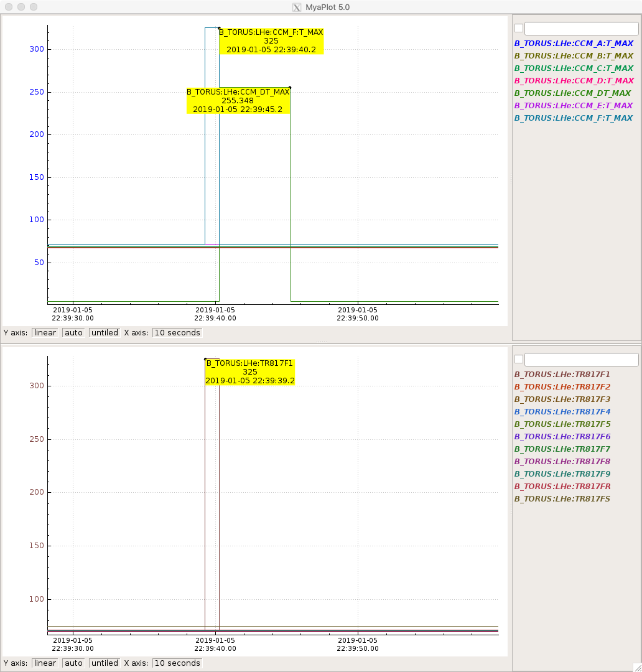This screenshot has width=642, height=672.
Task: Select B_TORUS:LHe:CCM_E:T_MAX in legend
Action: point(574,105)
